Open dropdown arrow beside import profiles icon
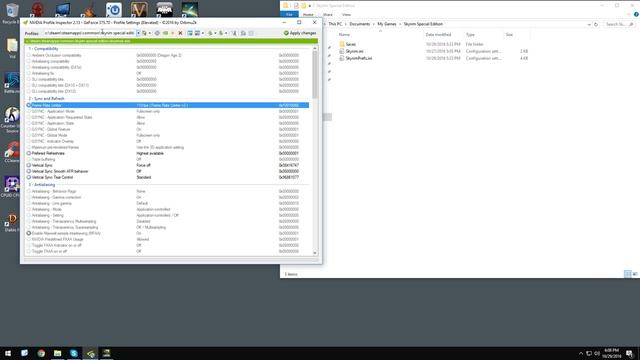640x360 pixels. [226, 33]
